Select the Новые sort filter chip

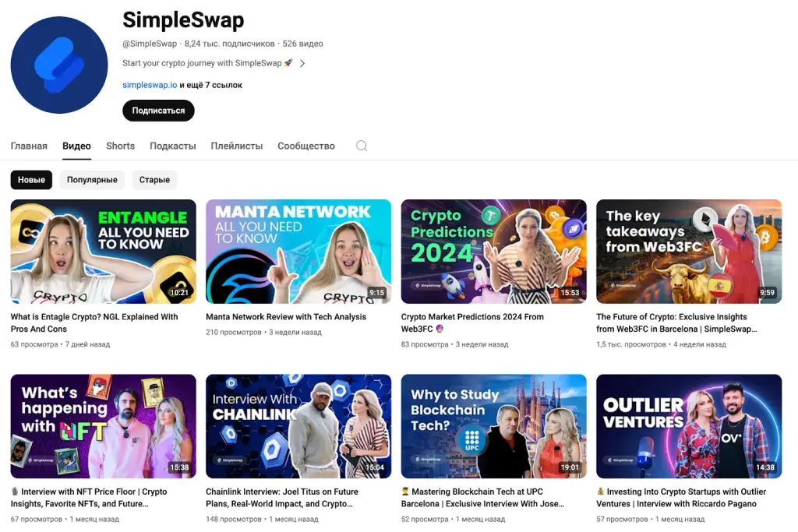[31, 179]
